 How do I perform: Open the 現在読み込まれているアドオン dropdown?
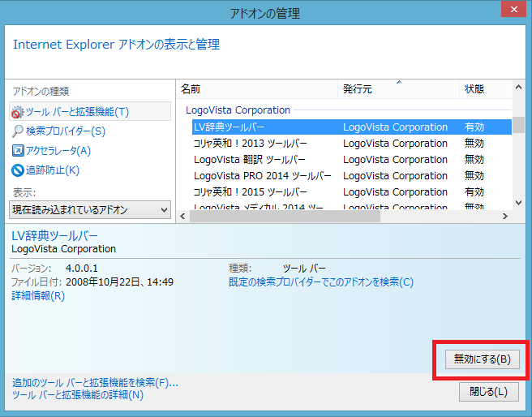click(90, 209)
